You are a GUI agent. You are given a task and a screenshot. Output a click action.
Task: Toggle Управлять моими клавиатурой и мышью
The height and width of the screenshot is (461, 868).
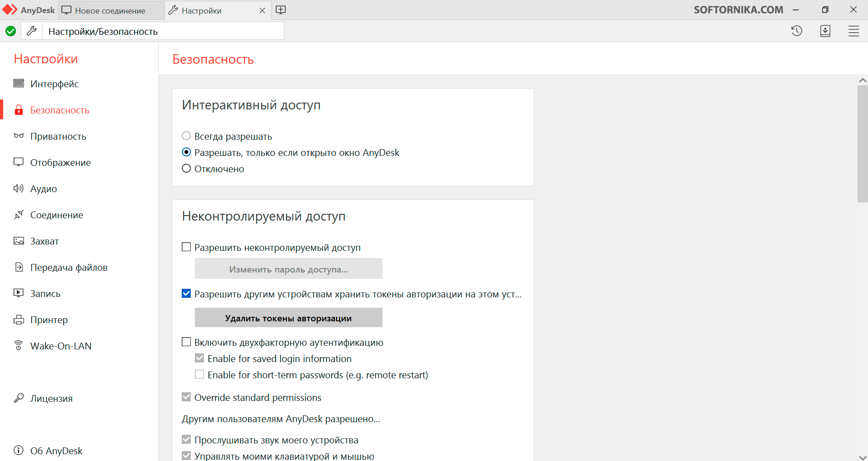pos(186,456)
